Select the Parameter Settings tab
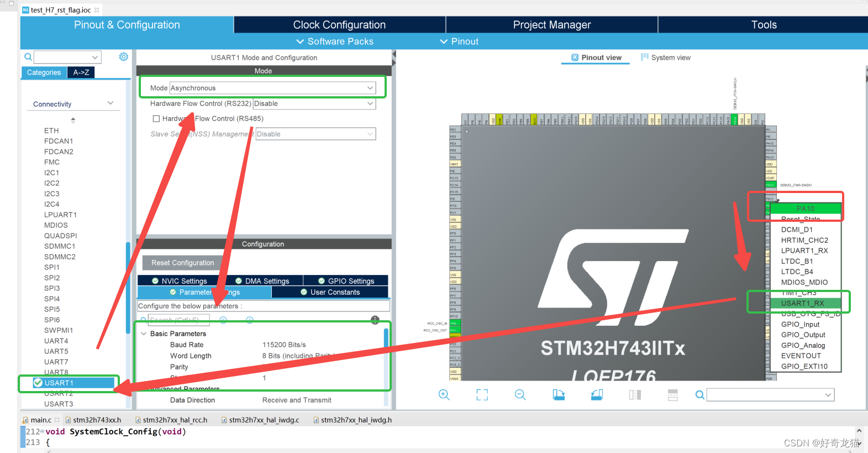 click(204, 292)
